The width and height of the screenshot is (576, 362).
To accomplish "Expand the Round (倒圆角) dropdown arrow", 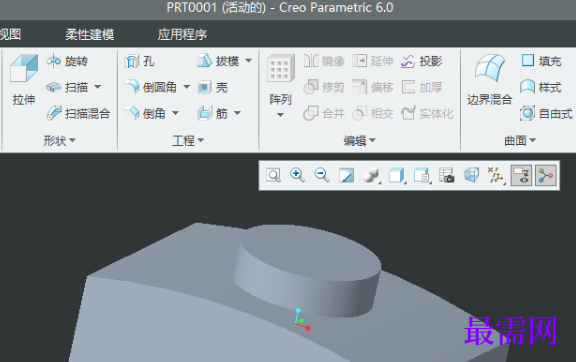I will pyautogui.click(x=187, y=87).
